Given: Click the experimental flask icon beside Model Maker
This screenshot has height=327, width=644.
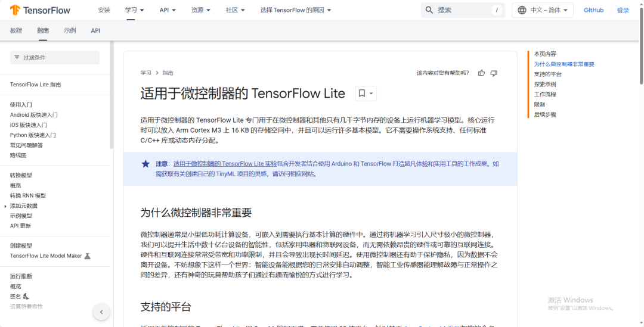Looking at the screenshot, I should click(87, 256).
